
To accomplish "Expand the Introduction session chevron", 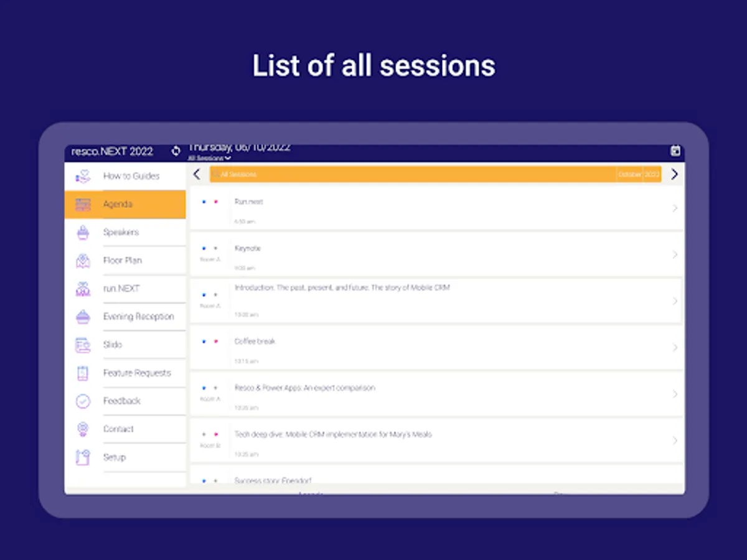I will (x=675, y=301).
